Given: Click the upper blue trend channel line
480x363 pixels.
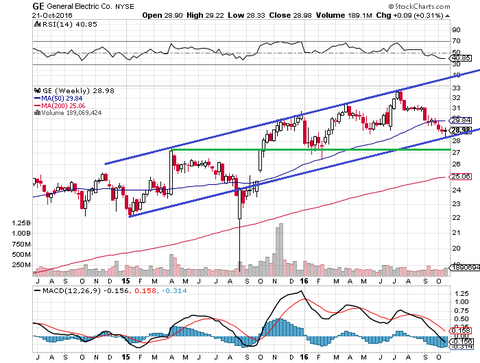Looking at the screenshot, I should [x=292, y=117].
